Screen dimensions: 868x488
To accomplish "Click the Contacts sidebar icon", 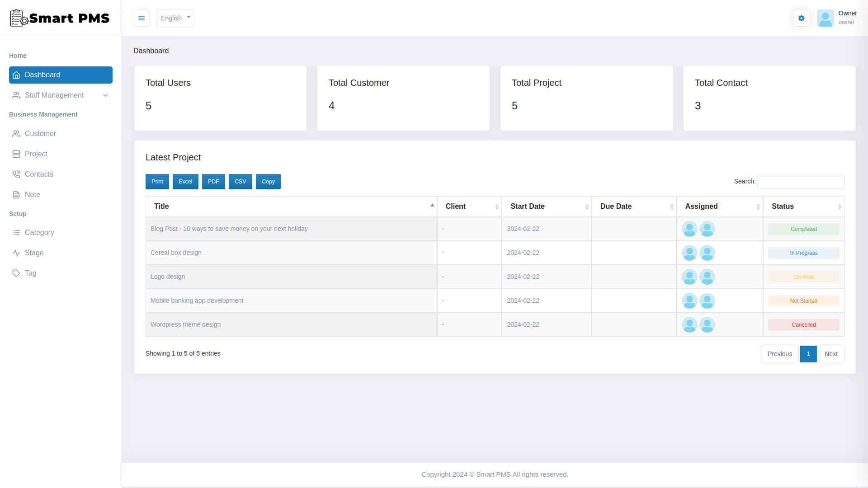I will [x=16, y=174].
